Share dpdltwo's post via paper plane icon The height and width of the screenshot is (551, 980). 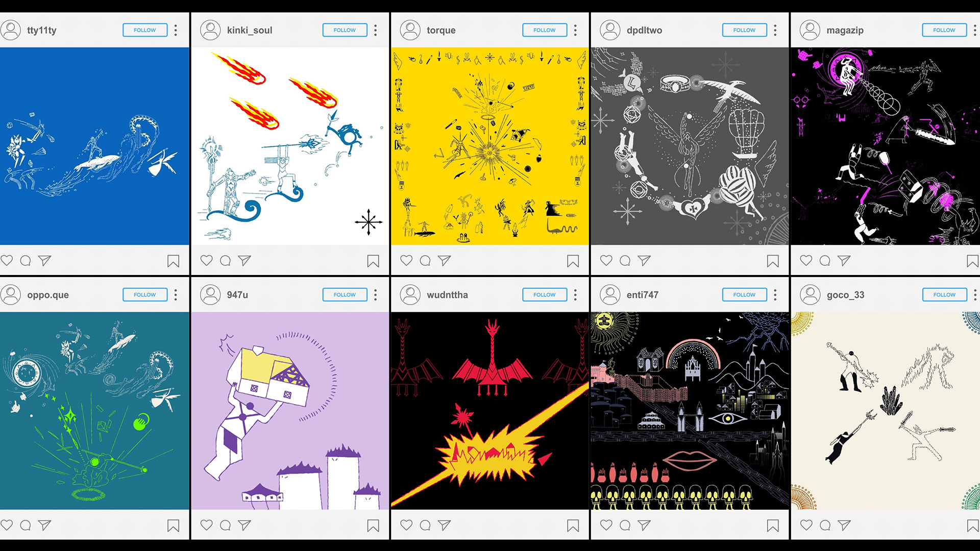tap(644, 261)
